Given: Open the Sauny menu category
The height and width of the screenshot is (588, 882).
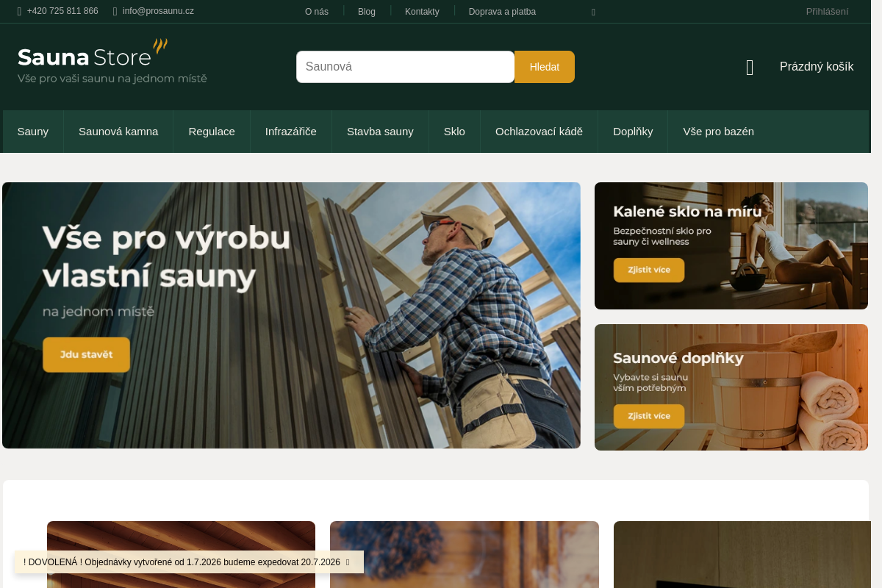Looking at the screenshot, I should coord(33,132).
